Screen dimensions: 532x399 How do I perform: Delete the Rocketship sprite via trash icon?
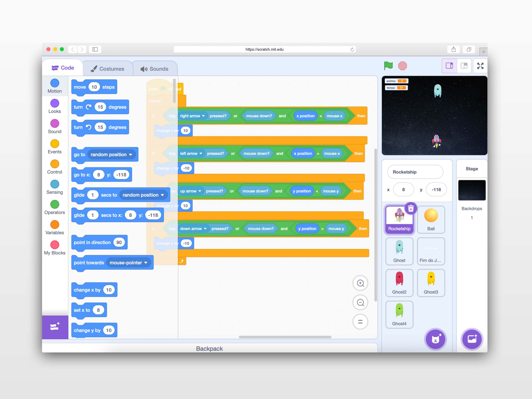tap(411, 208)
